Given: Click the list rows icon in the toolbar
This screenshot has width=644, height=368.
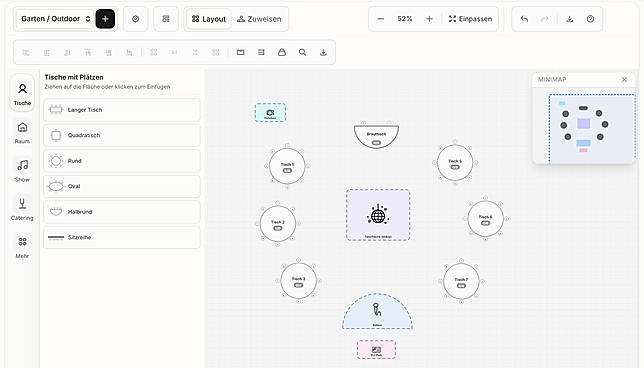Looking at the screenshot, I should (x=261, y=52).
